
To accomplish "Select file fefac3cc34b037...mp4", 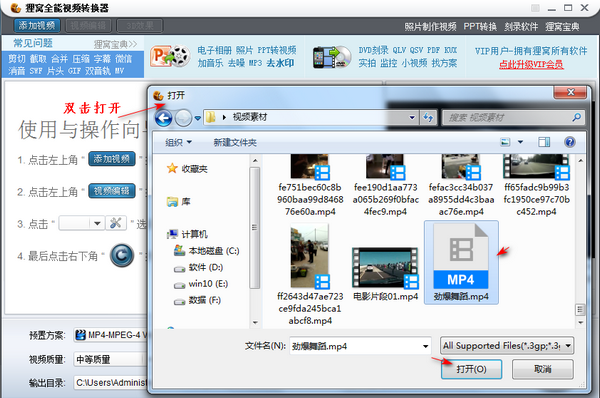I will pyautogui.click(x=461, y=186).
